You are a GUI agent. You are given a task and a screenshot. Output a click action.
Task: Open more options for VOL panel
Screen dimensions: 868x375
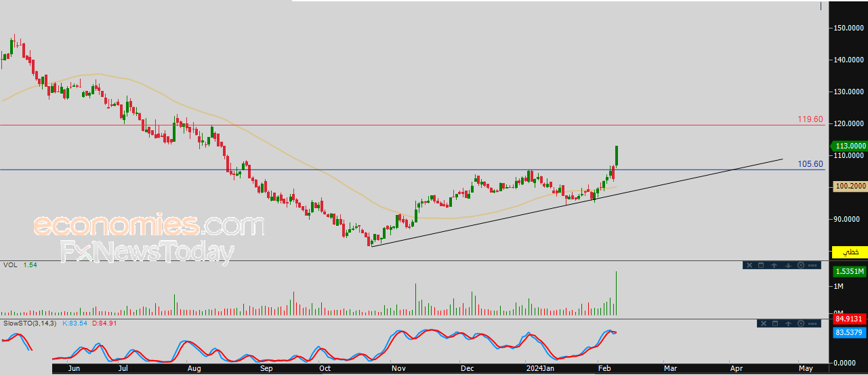(813, 265)
